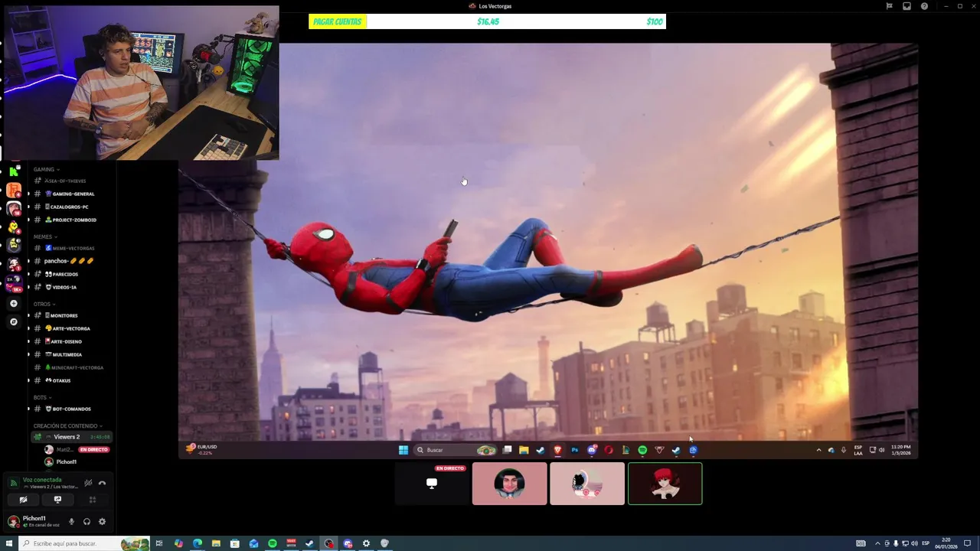
Task: Select the dark-haired man's avatar tile
Action: click(509, 484)
